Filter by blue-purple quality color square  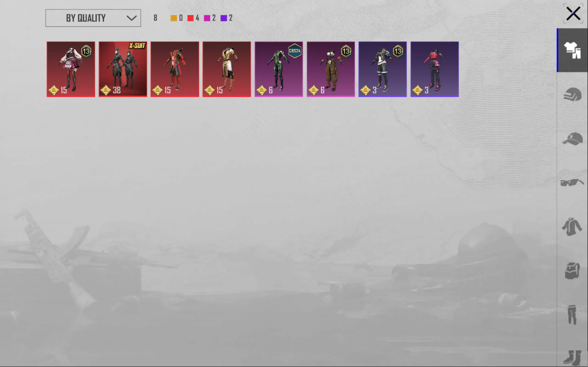point(224,18)
